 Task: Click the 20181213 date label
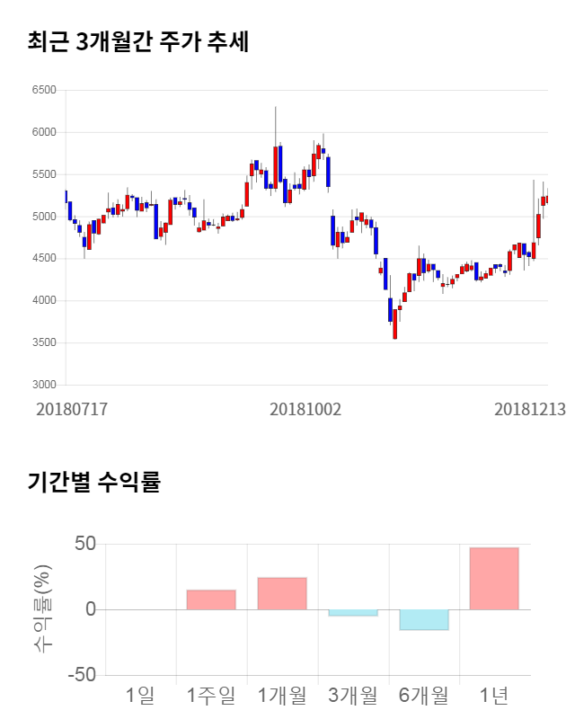[x=530, y=409]
